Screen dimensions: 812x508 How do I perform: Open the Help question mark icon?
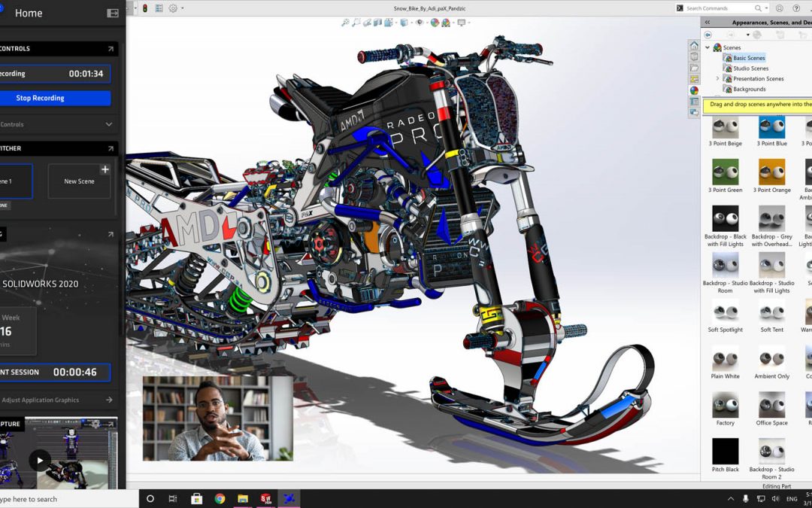[x=796, y=8]
